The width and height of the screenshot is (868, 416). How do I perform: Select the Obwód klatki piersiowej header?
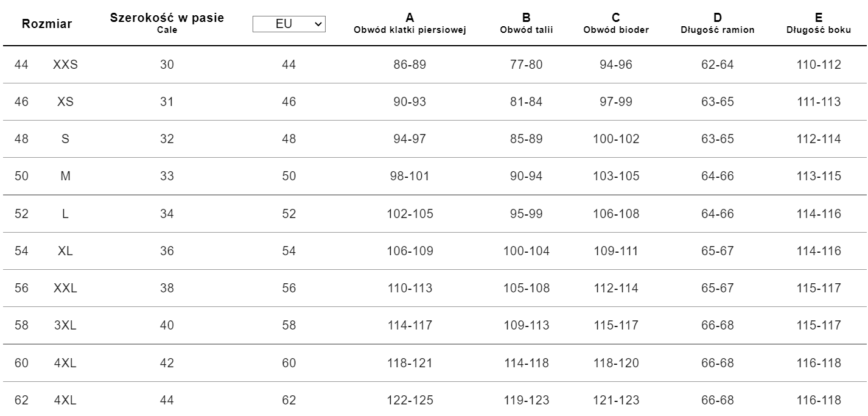point(410,24)
